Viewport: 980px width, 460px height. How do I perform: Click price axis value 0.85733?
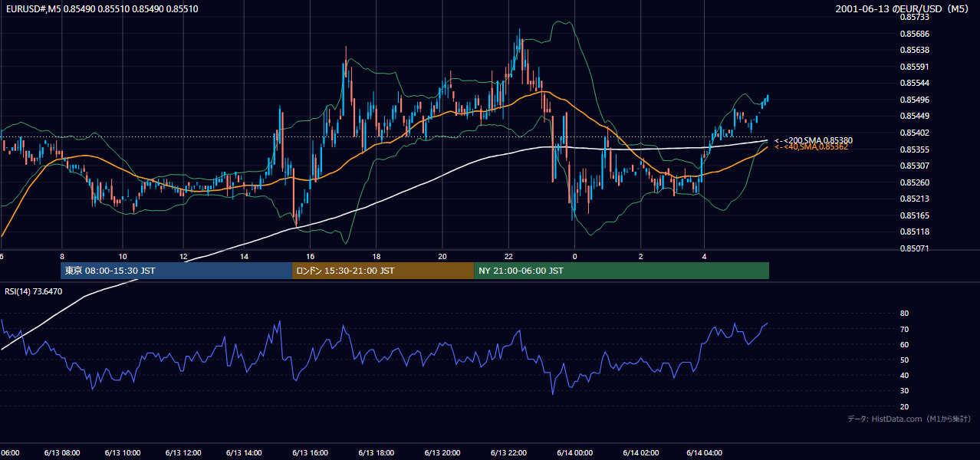[914, 17]
